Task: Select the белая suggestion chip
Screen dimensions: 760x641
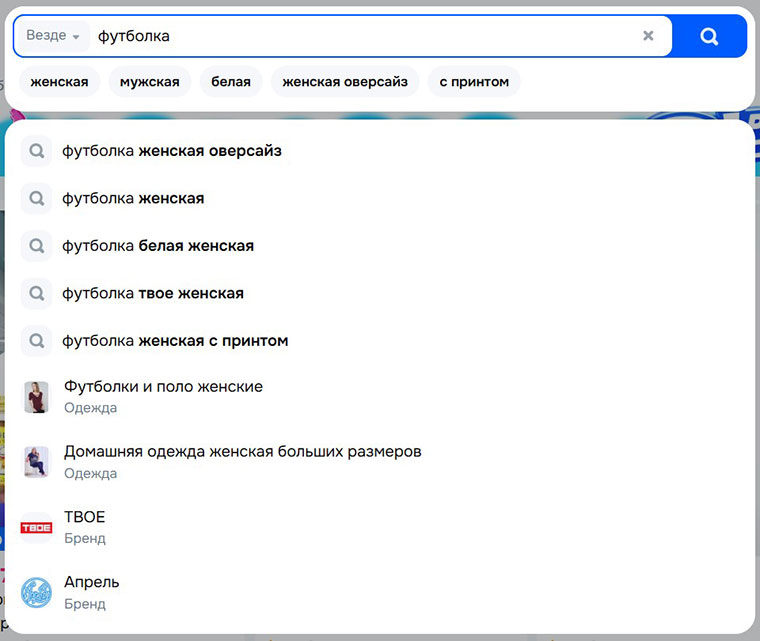Action: tap(231, 81)
